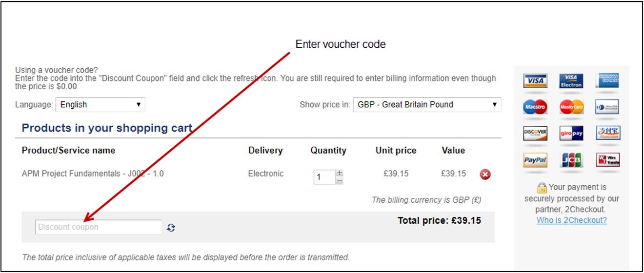Click the Wire Transfer logo

click(607, 159)
